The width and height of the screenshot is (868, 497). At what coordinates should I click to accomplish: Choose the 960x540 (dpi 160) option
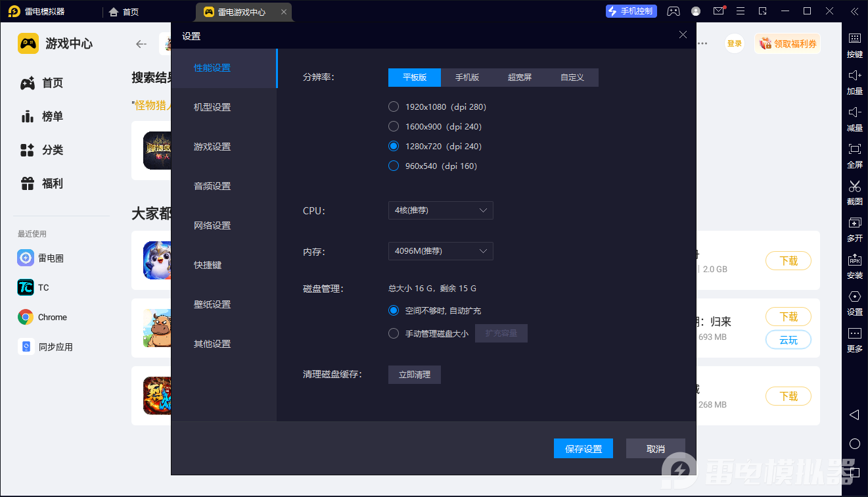(x=394, y=166)
